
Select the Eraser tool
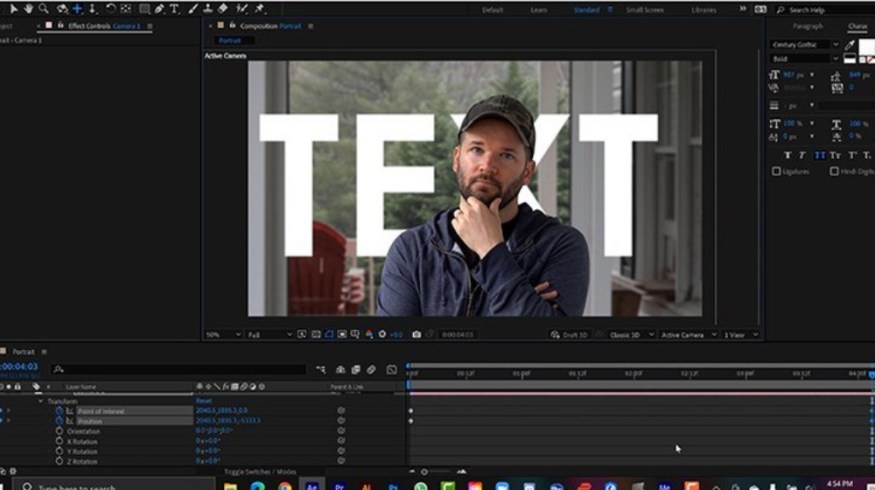point(223,9)
